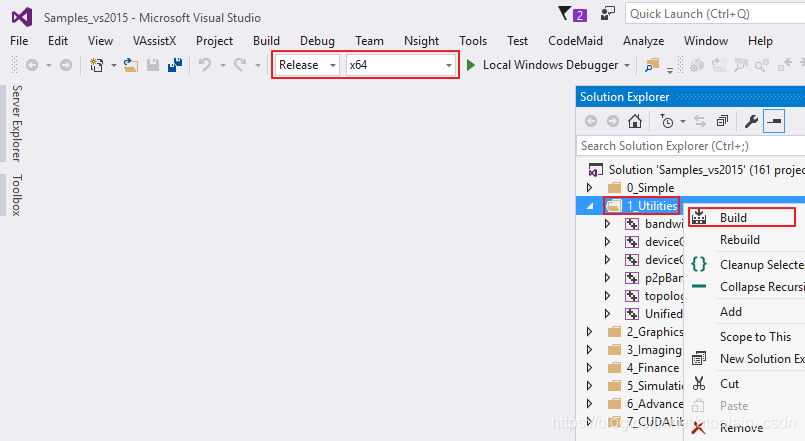Viewport: 805px width, 441px height.
Task: Click the Save icon in toolbar
Action: [x=153, y=65]
